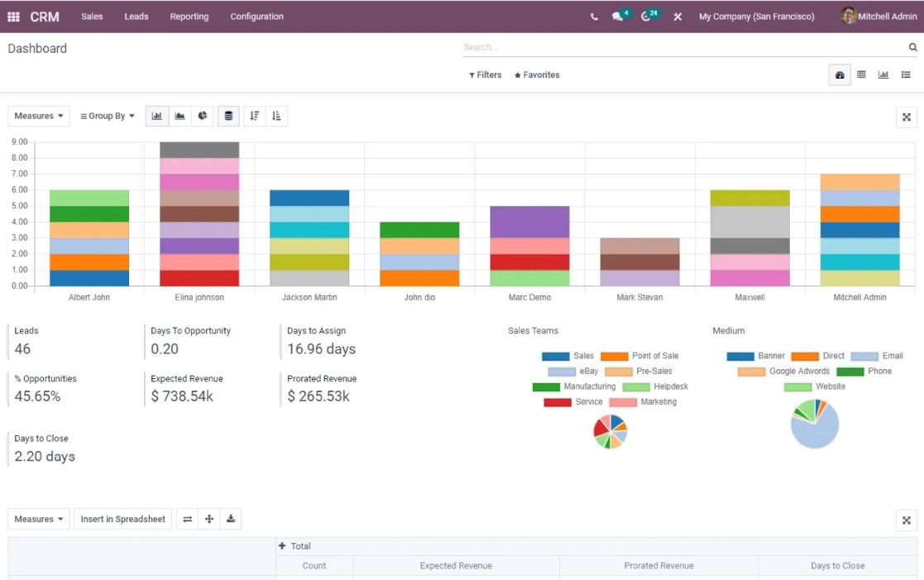Image resolution: width=924 pixels, height=580 pixels.
Task: Switch to the dashboard view
Action: [x=839, y=74]
